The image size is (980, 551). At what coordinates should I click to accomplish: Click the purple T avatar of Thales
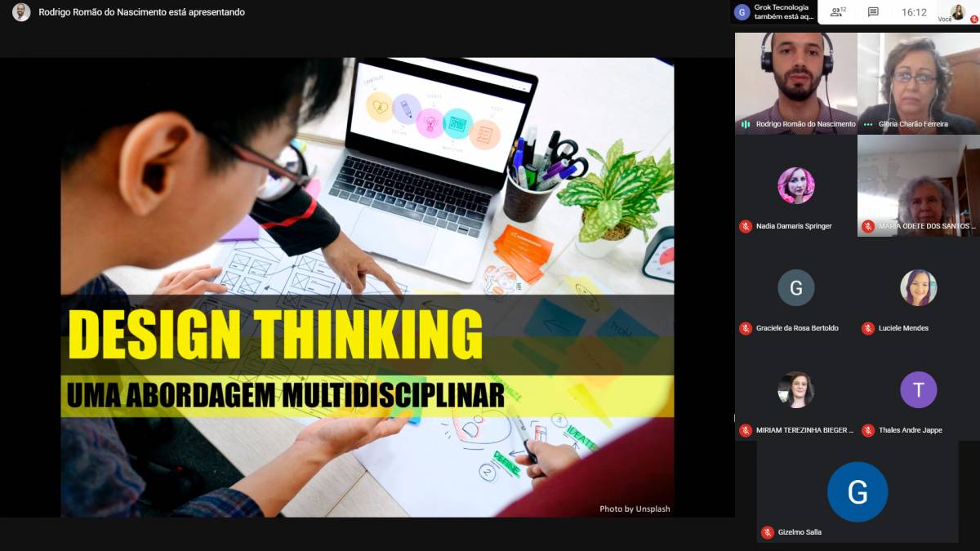point(918,389)
